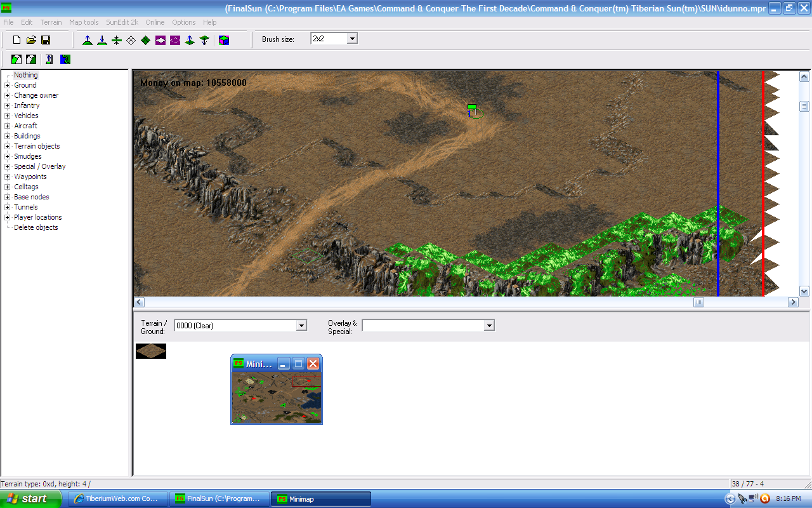Click the solid green diamond icon
The height and width of the screenshot is (508, 812).
coord(145,40)
